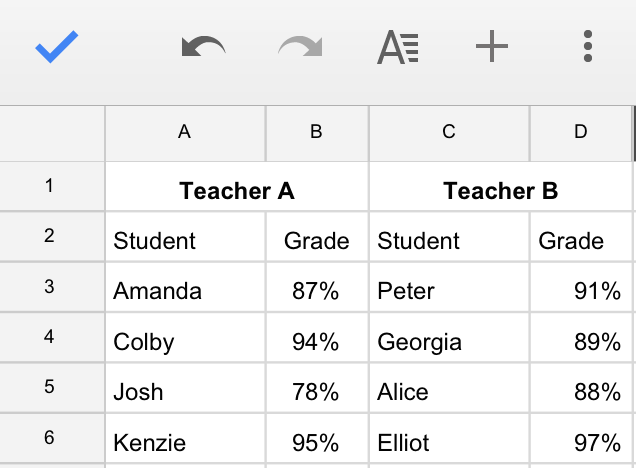Undo the last action
The image size is (636, 468).
(203, 46)
